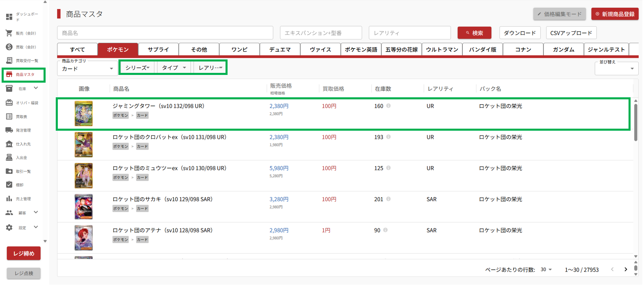Open 買取受付一覧 receipt icon
Viewport: 644px width, 285px height.
(9, 61)
